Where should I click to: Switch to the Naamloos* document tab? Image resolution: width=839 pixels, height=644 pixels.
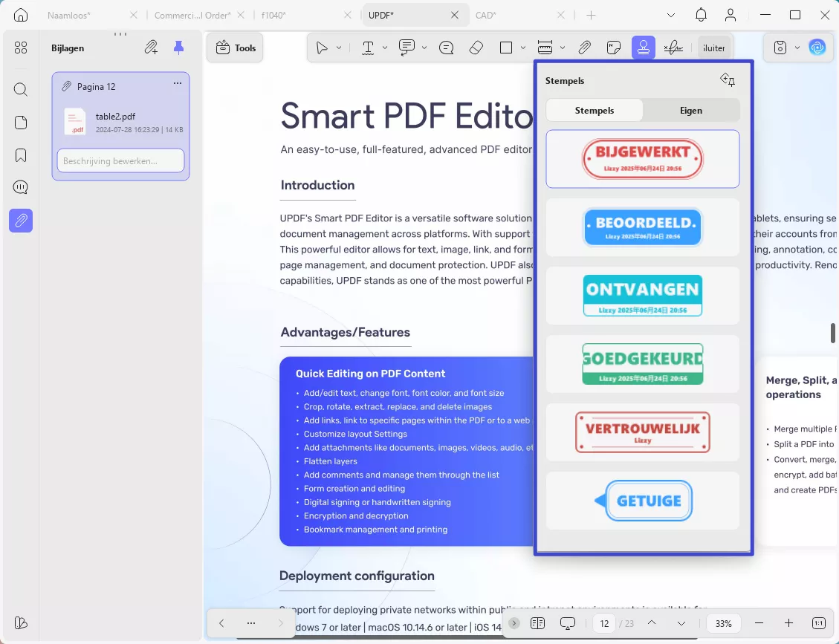coord(68,16)
